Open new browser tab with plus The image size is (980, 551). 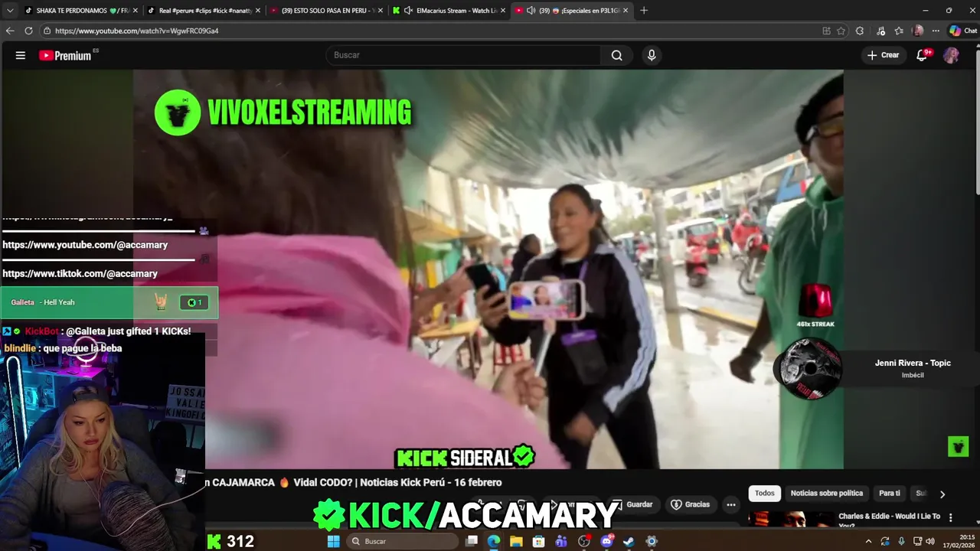(644, 10)
